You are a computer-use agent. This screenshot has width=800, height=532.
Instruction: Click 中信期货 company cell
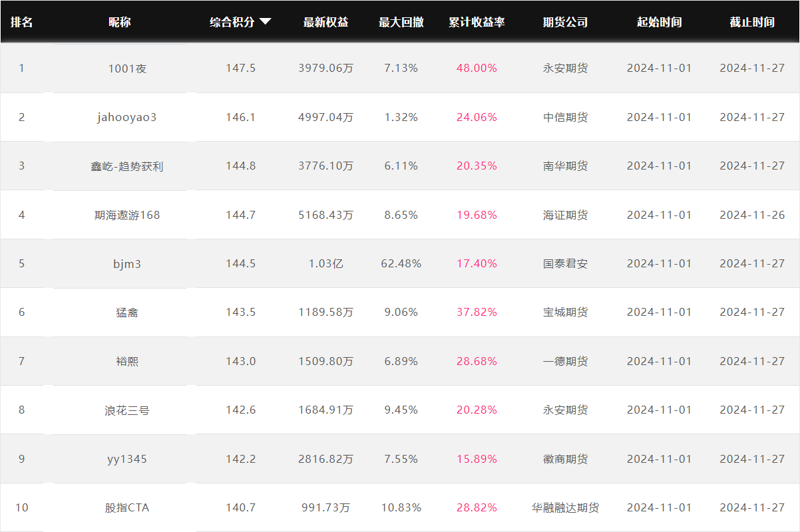[x=566, y=117]
